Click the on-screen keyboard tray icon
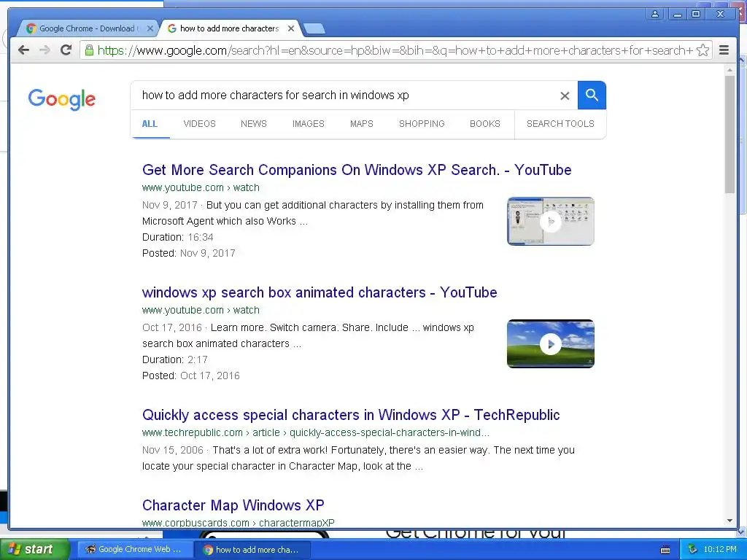The height and width of the screenshot is (560, 747). pos(665,550)
